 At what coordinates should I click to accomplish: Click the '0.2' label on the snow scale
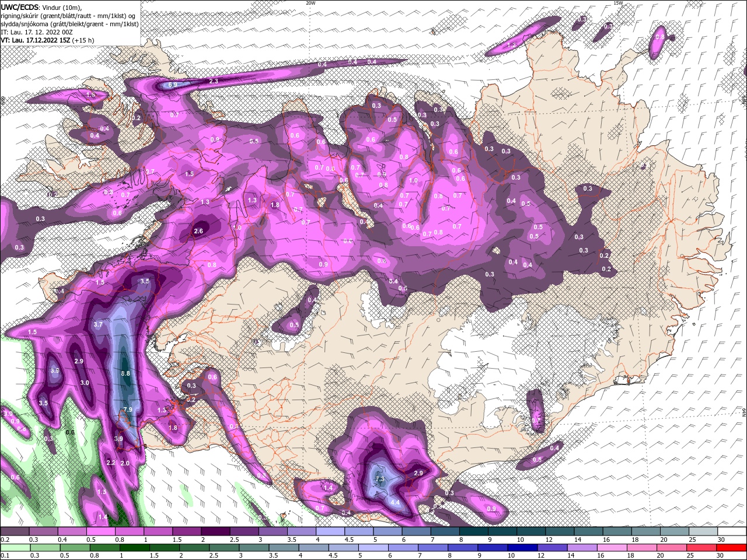click(5, 540)
